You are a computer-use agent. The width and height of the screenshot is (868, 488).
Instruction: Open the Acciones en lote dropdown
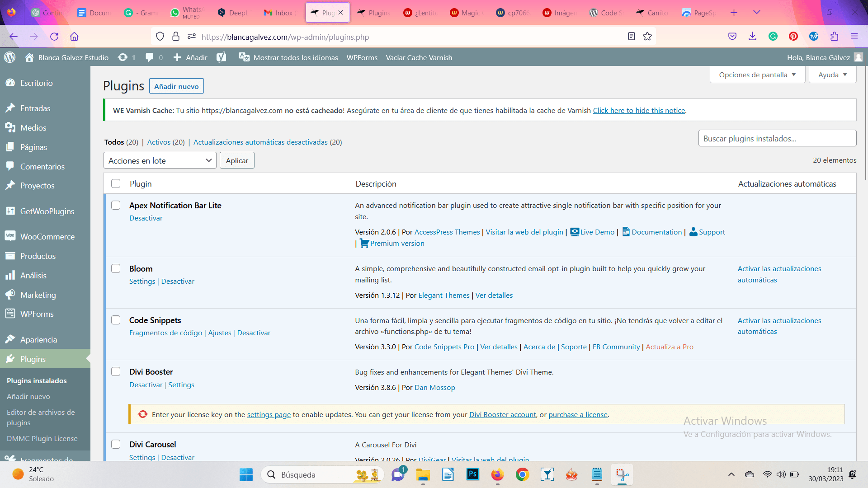tap(160, 160)
